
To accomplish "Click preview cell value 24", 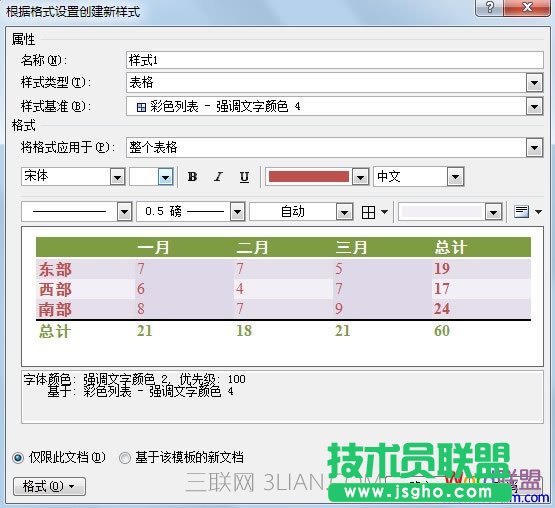I will tap(442, 309).
